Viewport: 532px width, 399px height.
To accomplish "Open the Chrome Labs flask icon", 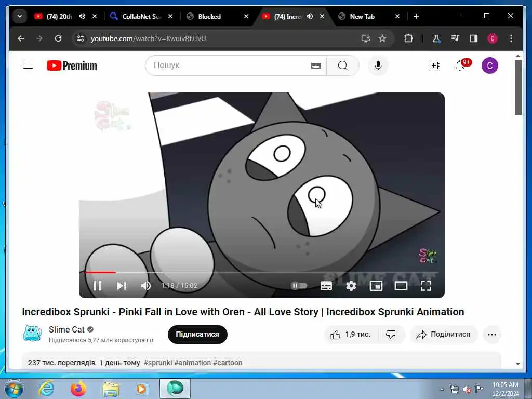I will [436, 38].
